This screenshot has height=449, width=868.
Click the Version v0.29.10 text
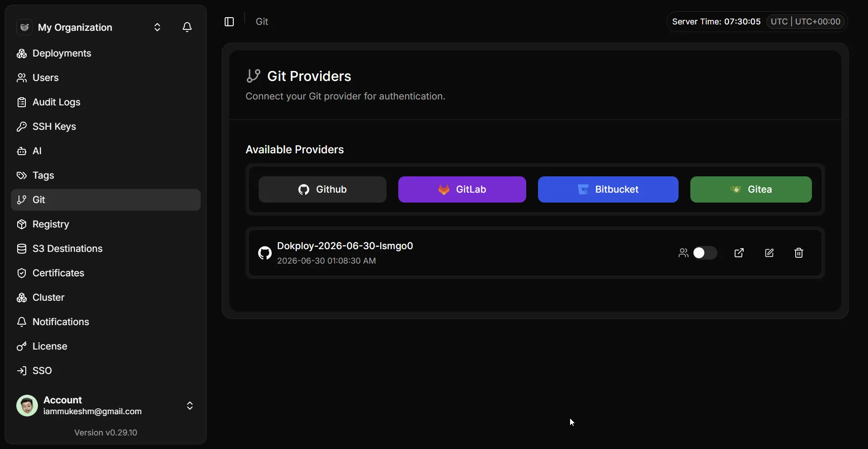pyautogui.click(x=106, y=433)
